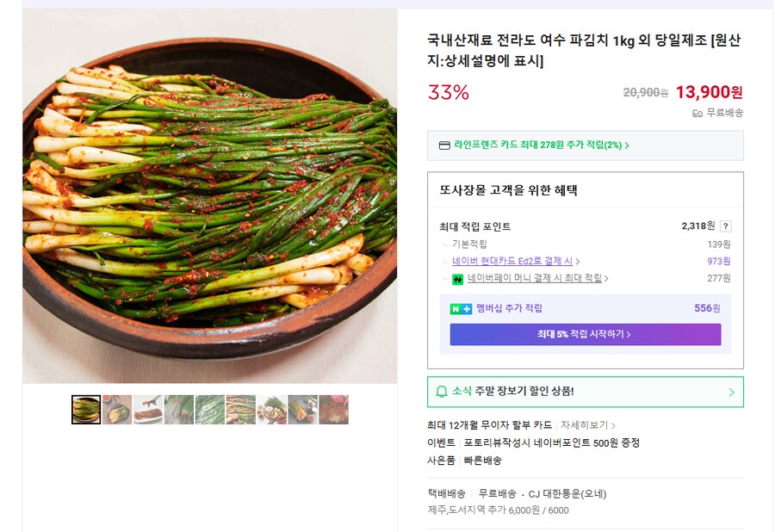
Task: Expand the 라인프렌즈 카드 추가 적립 banner chevron
Action: coord(628,145)
